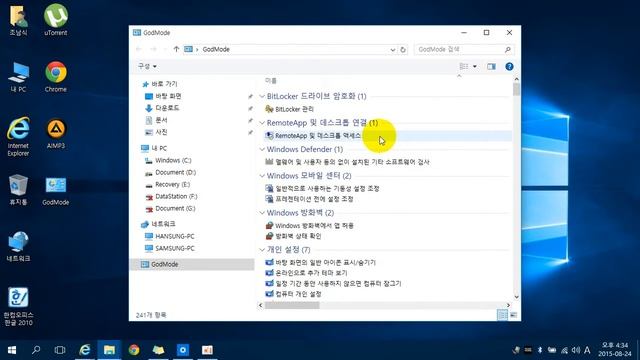Image resolution: width=640 pixels, height=360 pixels.
Task: Collapse the 개인 설정 group
Action: pyautogui.click(x=262, y=249)
